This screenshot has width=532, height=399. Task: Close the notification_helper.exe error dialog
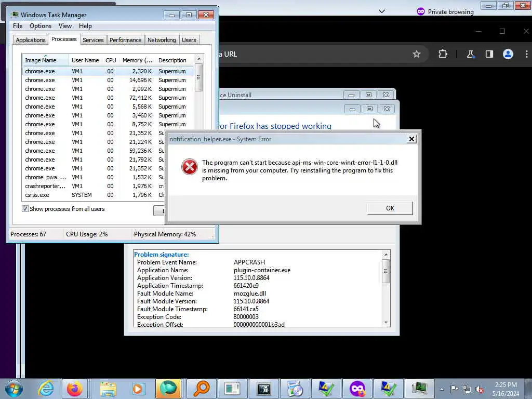(411, 139)
